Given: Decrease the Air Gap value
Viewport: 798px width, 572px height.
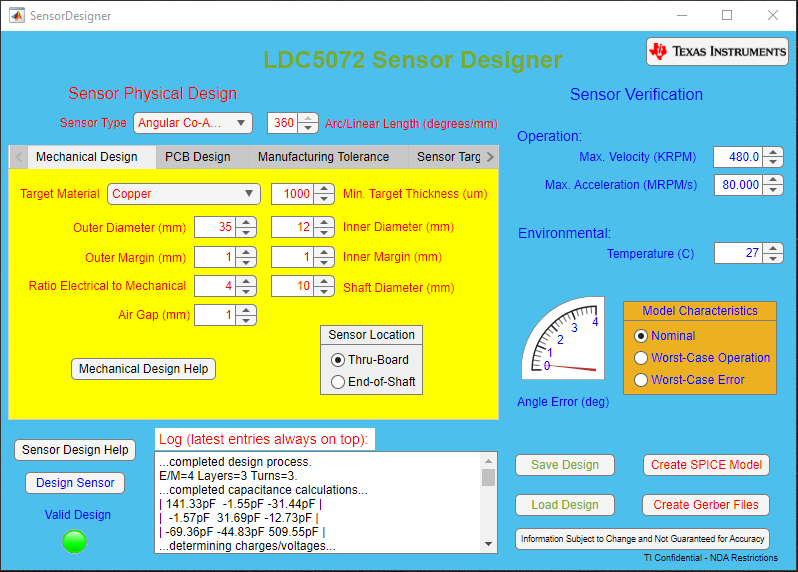Looking at the screenshot, I should pyautogui.click(x=247, y=320).
